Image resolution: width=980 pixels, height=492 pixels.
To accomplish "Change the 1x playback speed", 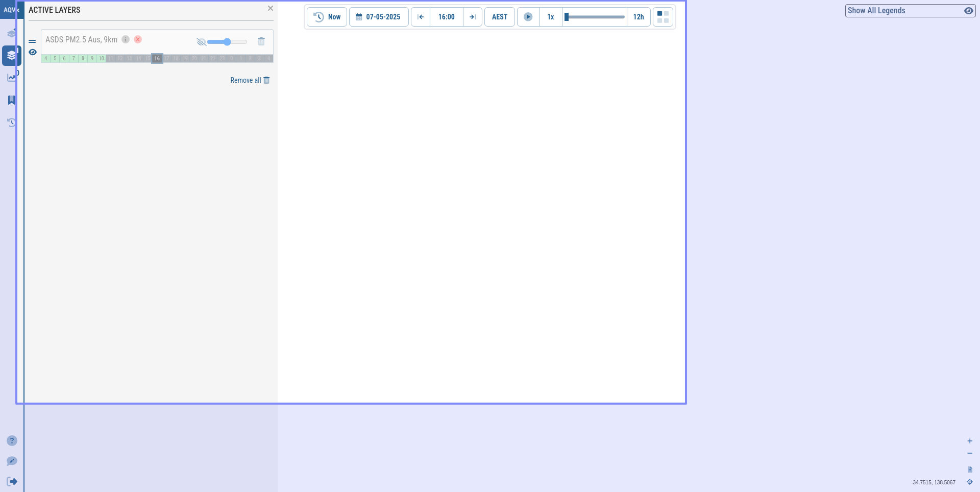I will pos(551,17).
